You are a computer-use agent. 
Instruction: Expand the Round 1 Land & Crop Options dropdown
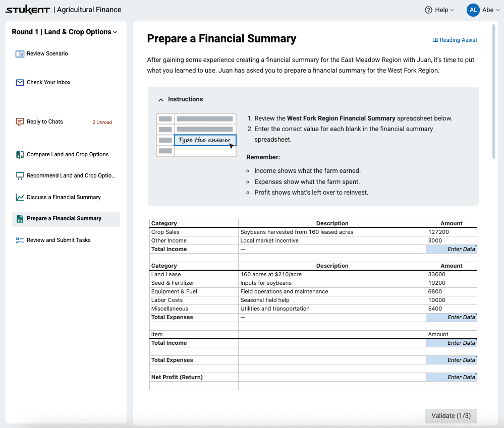pos(65,32)
